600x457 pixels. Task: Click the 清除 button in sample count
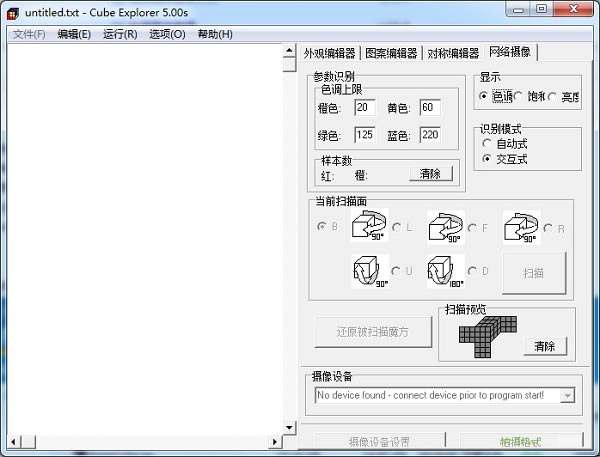pyautogui.click(x=430, y=174)
